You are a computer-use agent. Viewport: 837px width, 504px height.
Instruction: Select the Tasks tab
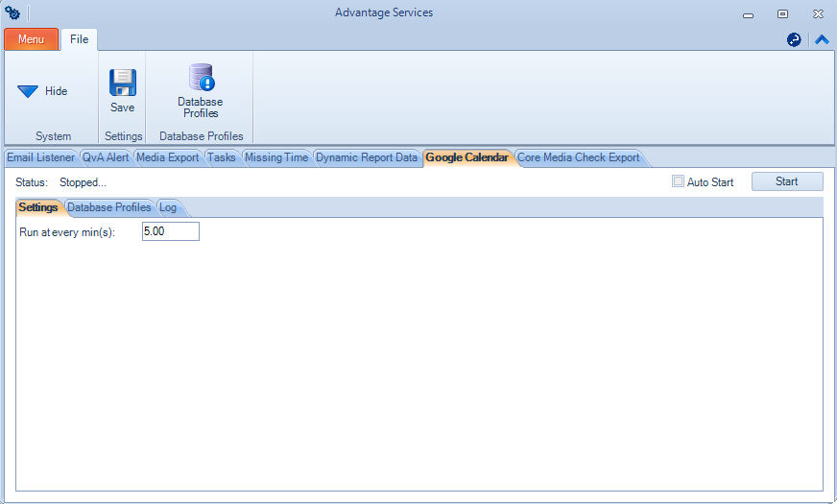pos(221,157)
